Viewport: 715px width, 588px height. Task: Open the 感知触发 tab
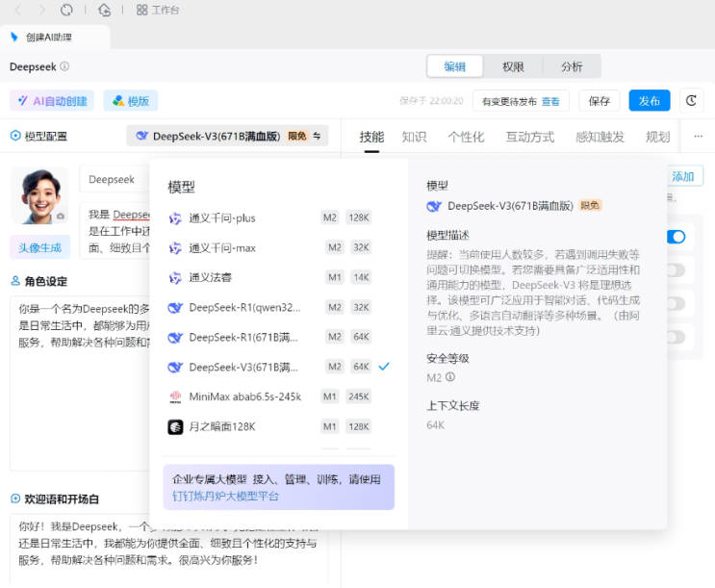600,137
